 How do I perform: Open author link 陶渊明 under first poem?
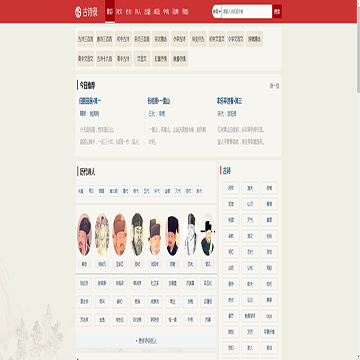pyautogui.click(x=94, y=114)
